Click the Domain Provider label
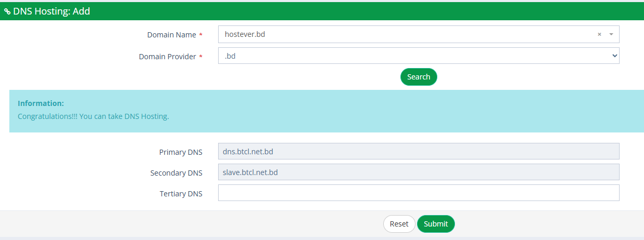Image resolution: width=644 pixels, height=240 pixels. point(167,57)
